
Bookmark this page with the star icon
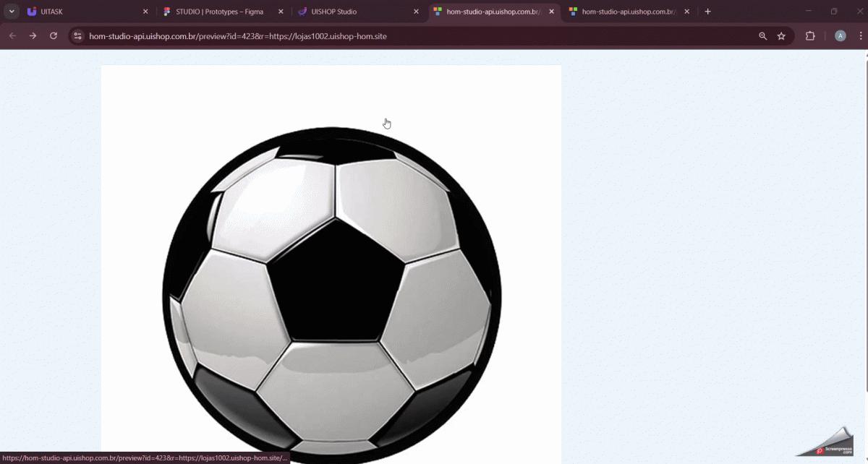click(781, 36)
